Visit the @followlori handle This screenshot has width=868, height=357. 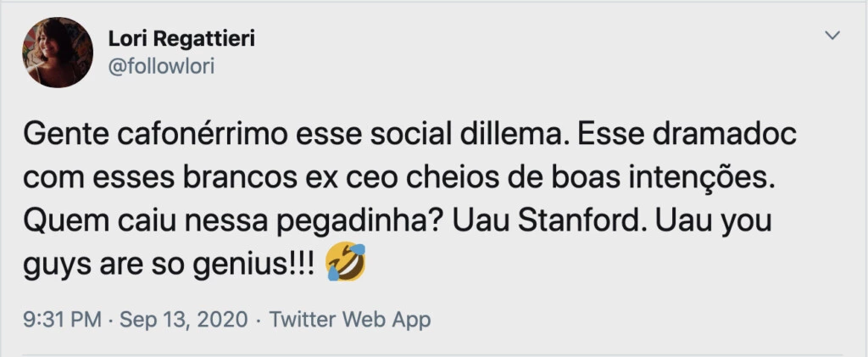(161, 66)
